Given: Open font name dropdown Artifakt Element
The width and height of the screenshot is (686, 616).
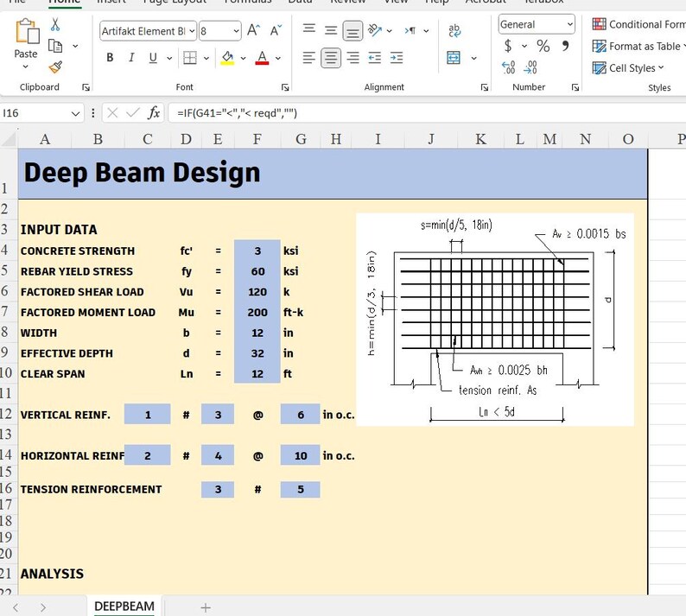Looking at the screenshot, I should [192, 31].
